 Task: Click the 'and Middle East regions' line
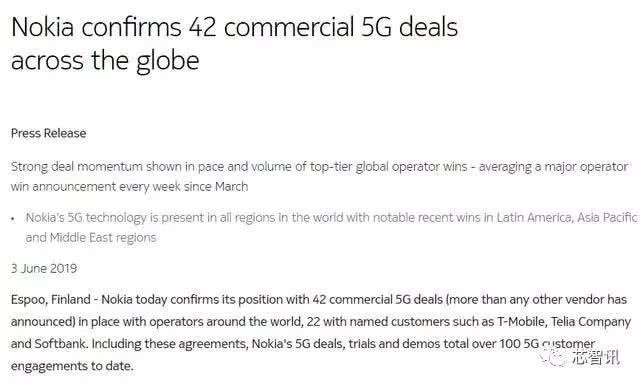pyautogui.click(x=91, y=238)
